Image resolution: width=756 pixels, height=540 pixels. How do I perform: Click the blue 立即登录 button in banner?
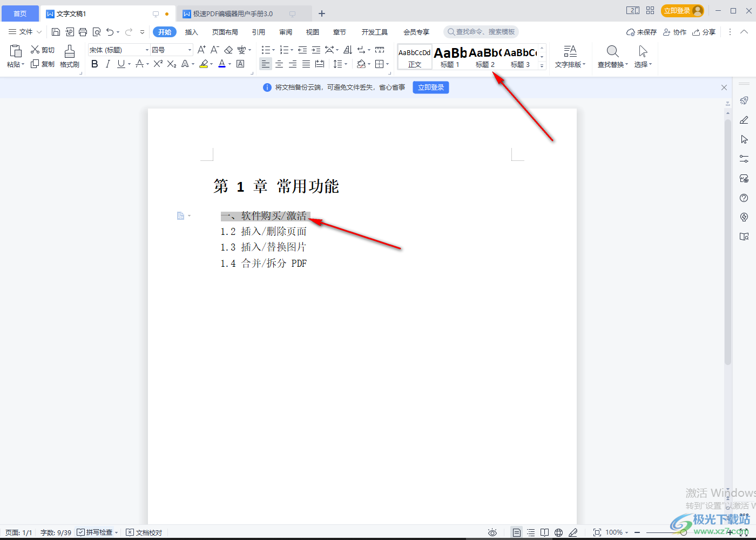[431, 87]
